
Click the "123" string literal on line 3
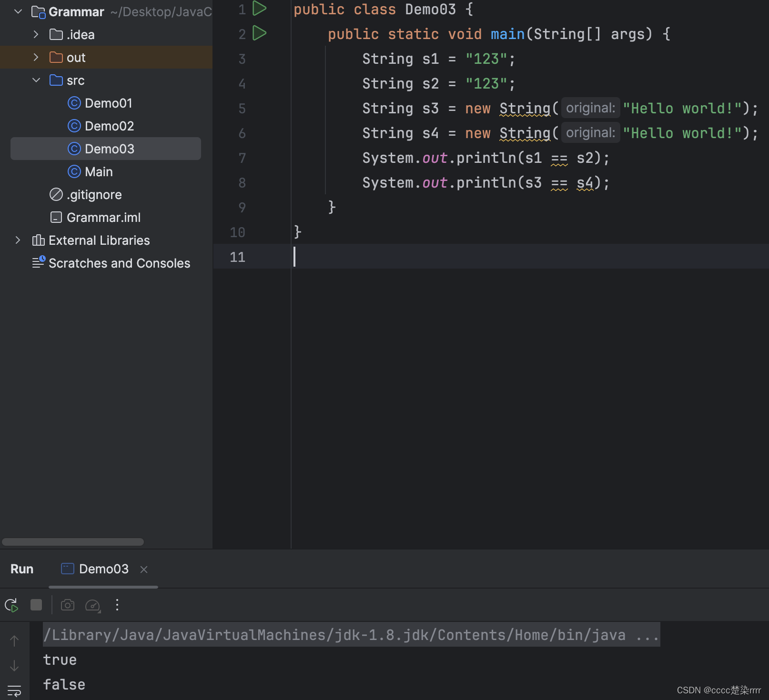(486, 59)
